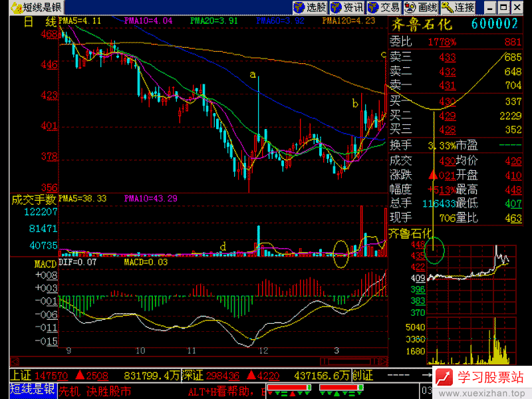Click the 连接 connect toolbar button
This screenshot has height=399, width=532.
coord(458,7)
